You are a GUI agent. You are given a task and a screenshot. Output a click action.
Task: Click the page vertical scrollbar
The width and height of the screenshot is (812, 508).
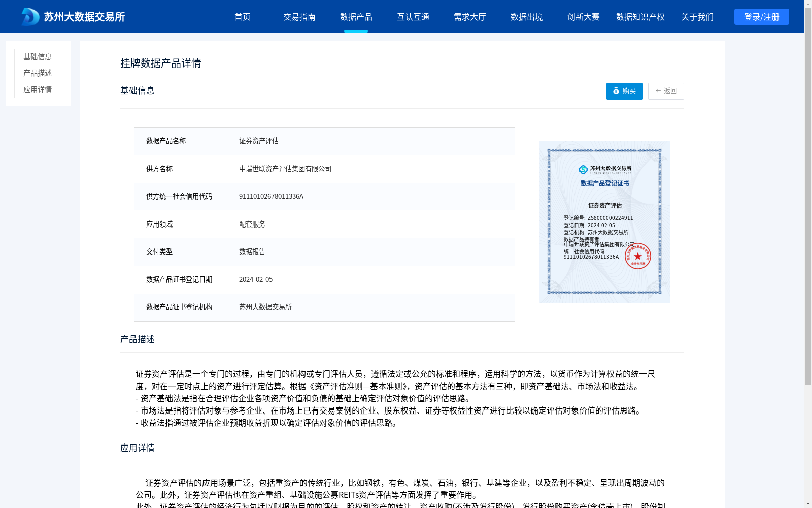tap(808, 196)
